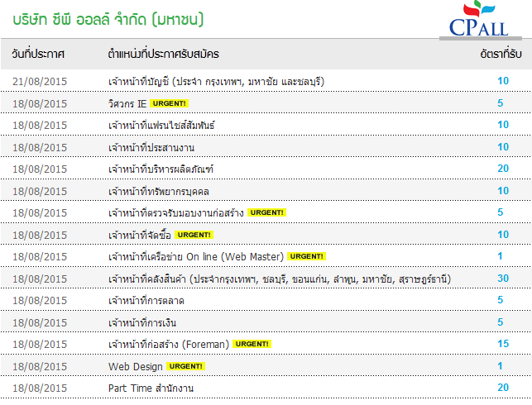Open เจ้าหน้าที่การเงิน job listing
This screenshot has width=532, height=405.
pos(142,322)
